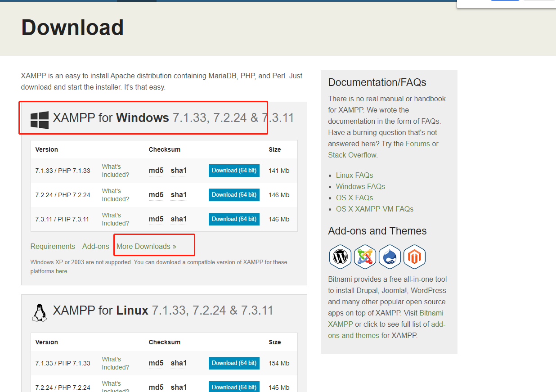
Task: Open md5 checksum for Windows 7.1.33
Action: point(156,171)
